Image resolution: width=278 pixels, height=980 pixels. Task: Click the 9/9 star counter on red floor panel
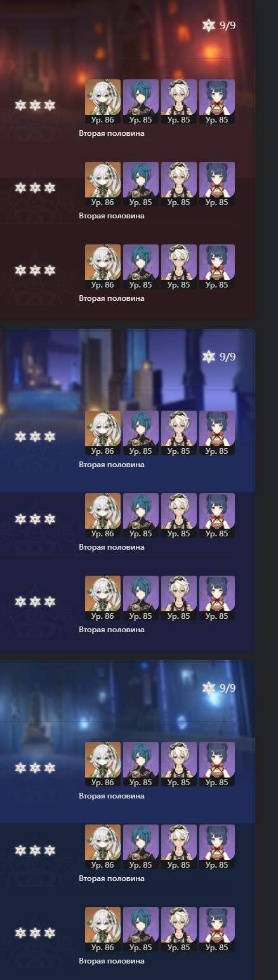pyautogui.click(x=219, y=25)
